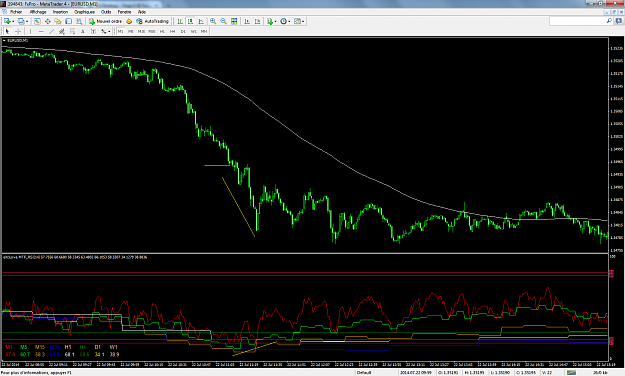This screenshot has height=376, width=625.
Task: Expand the Profiles dropdown arrow
Action: 27,22
